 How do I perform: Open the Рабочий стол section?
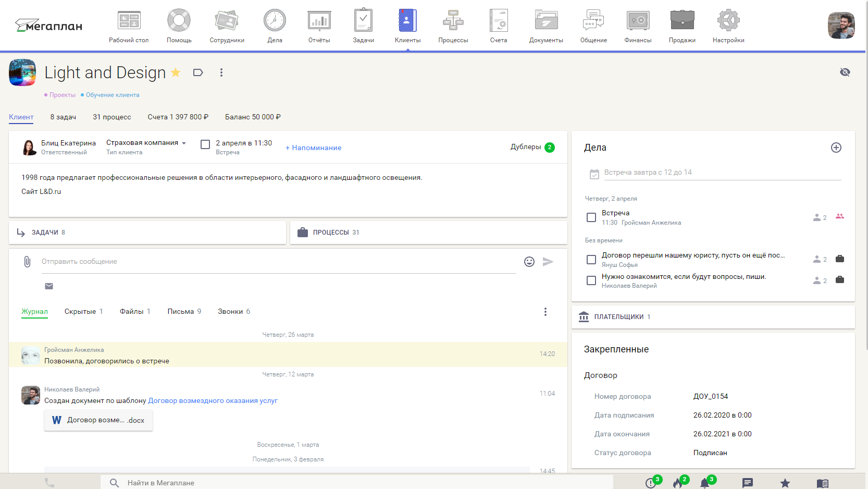pyautogui.click(x=129, y=26)
